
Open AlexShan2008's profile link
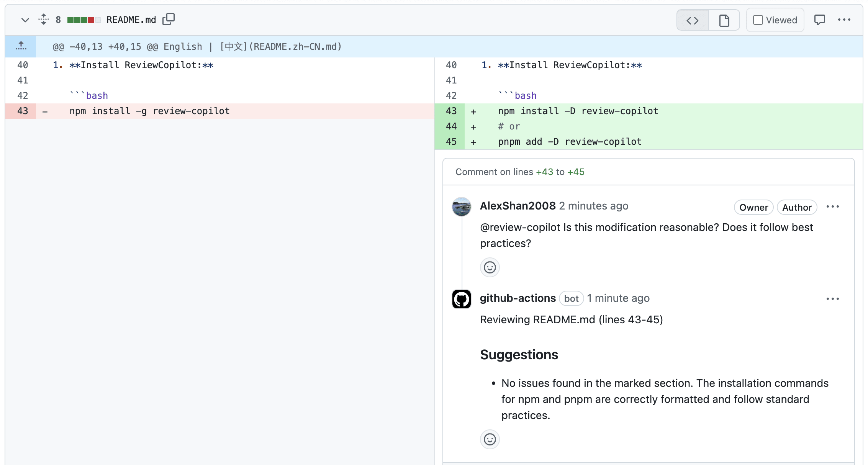click(x=518, y=206)
